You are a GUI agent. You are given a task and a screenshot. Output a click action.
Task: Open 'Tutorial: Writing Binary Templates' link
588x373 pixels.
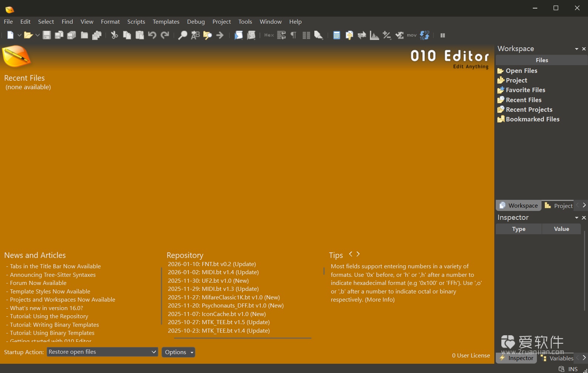[54, 325]
